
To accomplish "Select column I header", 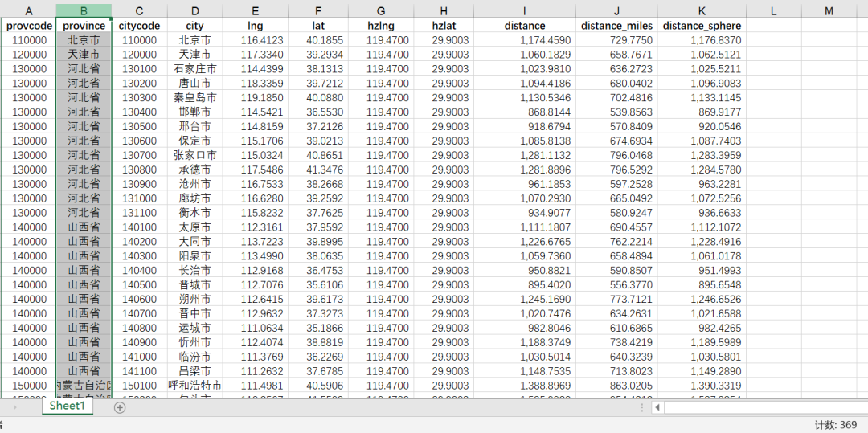I will (x=524, y=11).
